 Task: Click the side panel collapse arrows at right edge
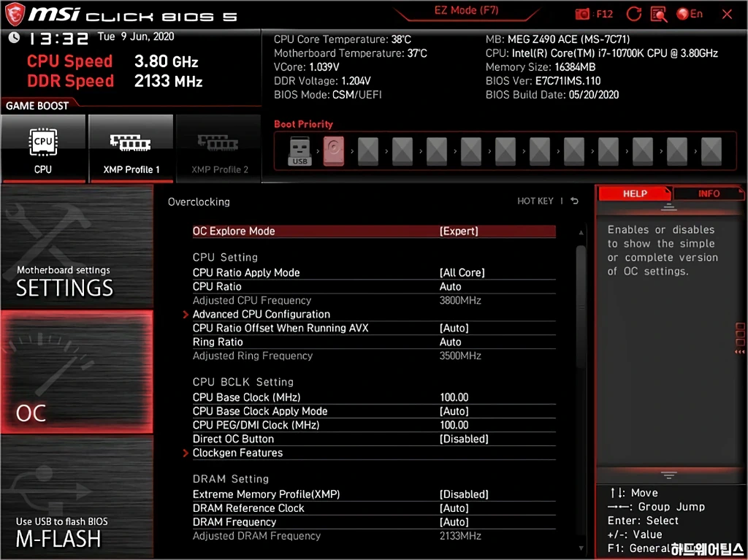coord(741,338)
